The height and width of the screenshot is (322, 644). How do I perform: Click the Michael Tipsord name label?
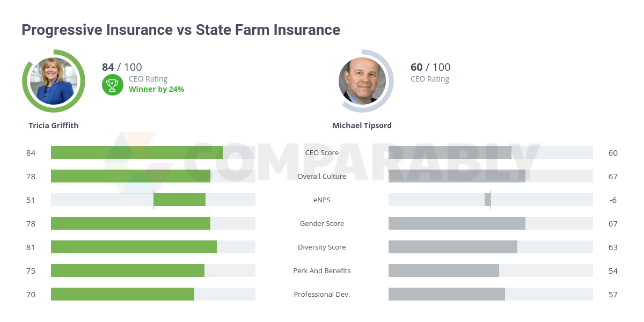pos(362,126)
